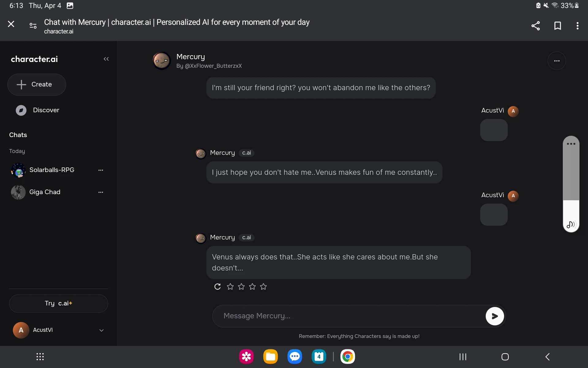Give the message a two-star rating

point(241,287)
